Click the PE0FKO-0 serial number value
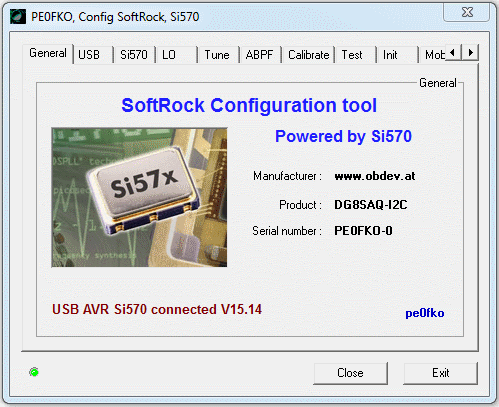This screenshot has height=407, width=499. (363, 231)
